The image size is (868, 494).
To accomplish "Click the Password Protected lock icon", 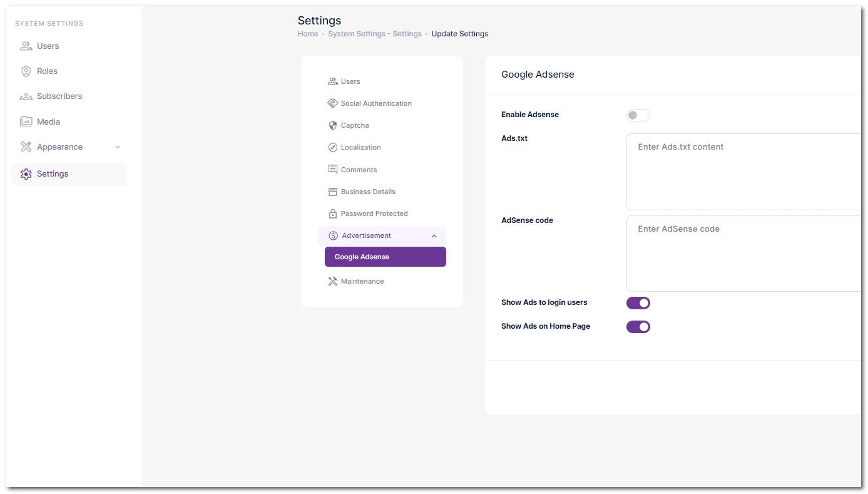I will tap(333, 214).
